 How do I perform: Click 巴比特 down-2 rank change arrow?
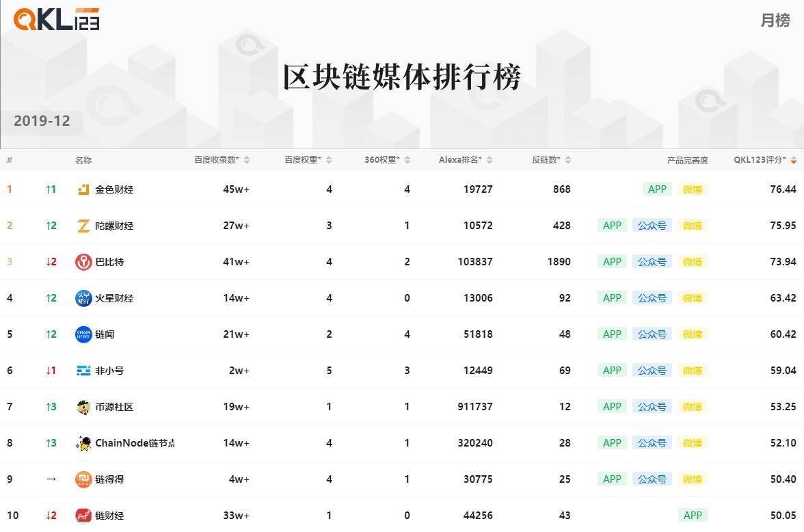pyautogui.click(x=51, y=262)
